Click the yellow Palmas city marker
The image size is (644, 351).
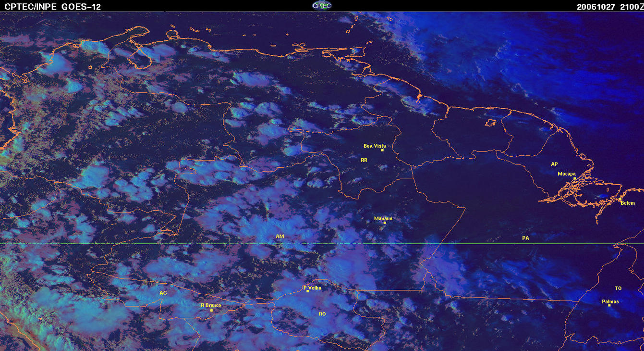tap(609, 306)
